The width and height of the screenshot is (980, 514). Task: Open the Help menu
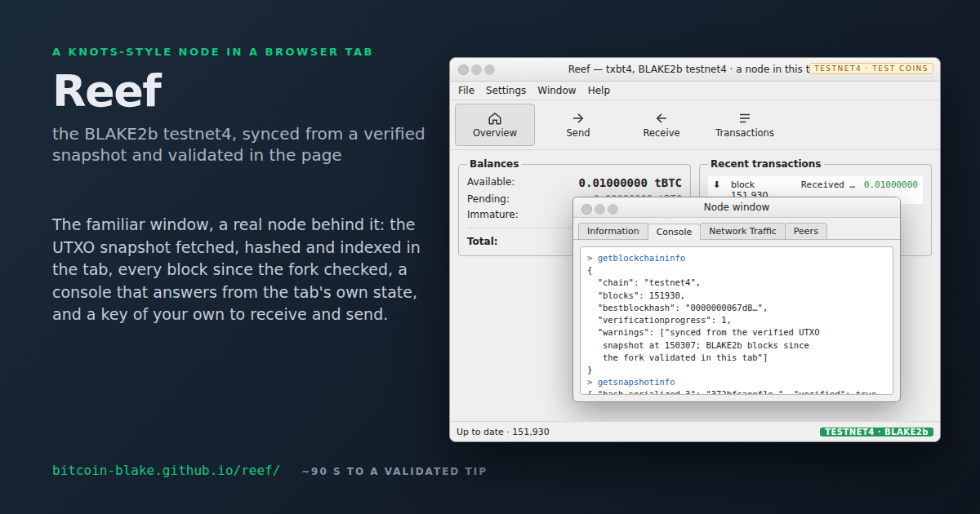(x=599, y=91)
